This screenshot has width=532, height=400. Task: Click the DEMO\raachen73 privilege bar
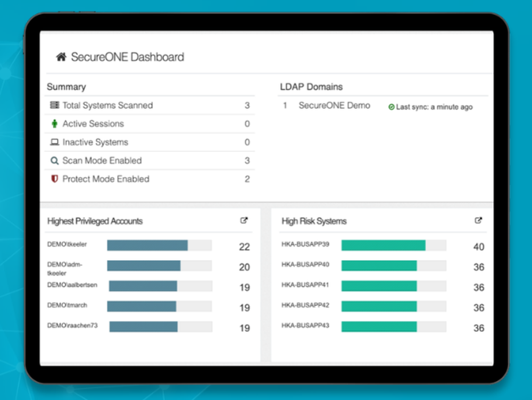pos(161,327)
